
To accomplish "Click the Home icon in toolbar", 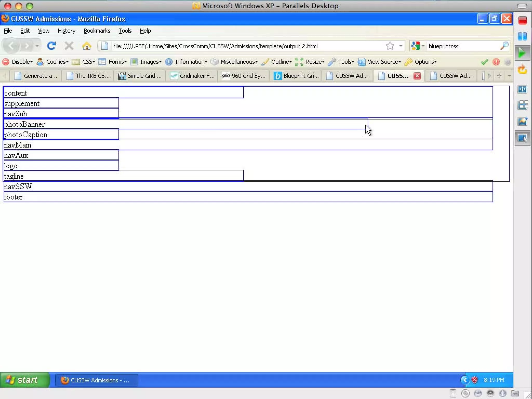I will pyautogui.click(x=87, y=46).
